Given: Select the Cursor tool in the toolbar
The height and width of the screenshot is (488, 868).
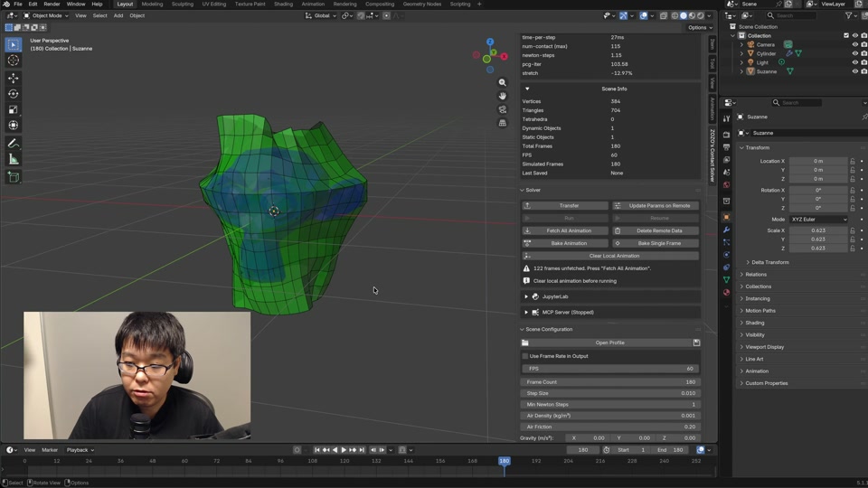Looking at the screenshot, I should (14, 61).
